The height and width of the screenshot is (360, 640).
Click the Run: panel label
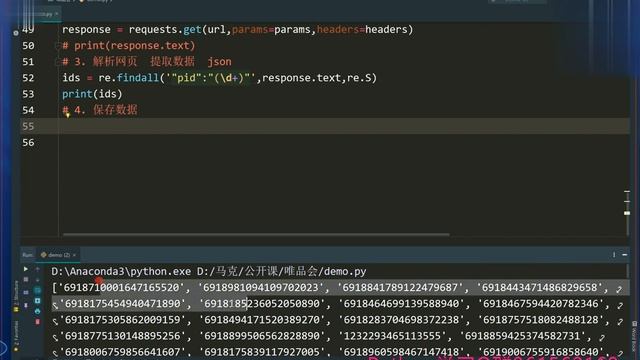point(28,255)
